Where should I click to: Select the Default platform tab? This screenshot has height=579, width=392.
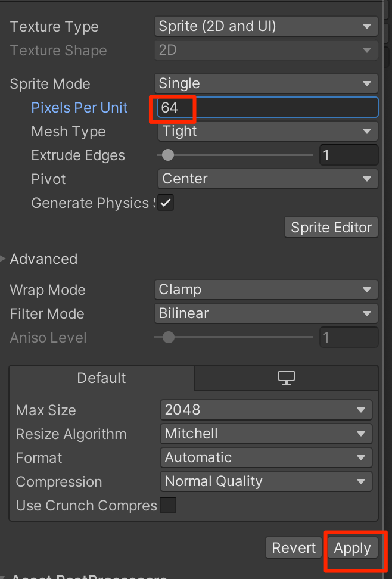[x=101, y=378]
